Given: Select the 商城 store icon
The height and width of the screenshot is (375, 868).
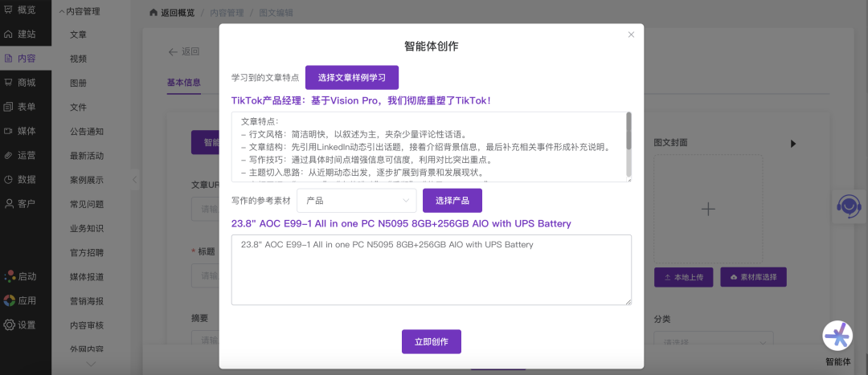Looking at the screenshot, I should pyautogui.click(x=9, y=82).
